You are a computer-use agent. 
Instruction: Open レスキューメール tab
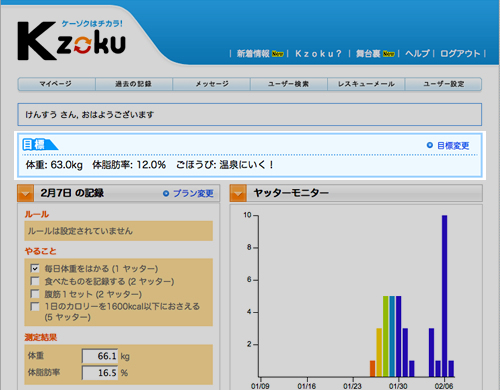(x=366, y=84)
